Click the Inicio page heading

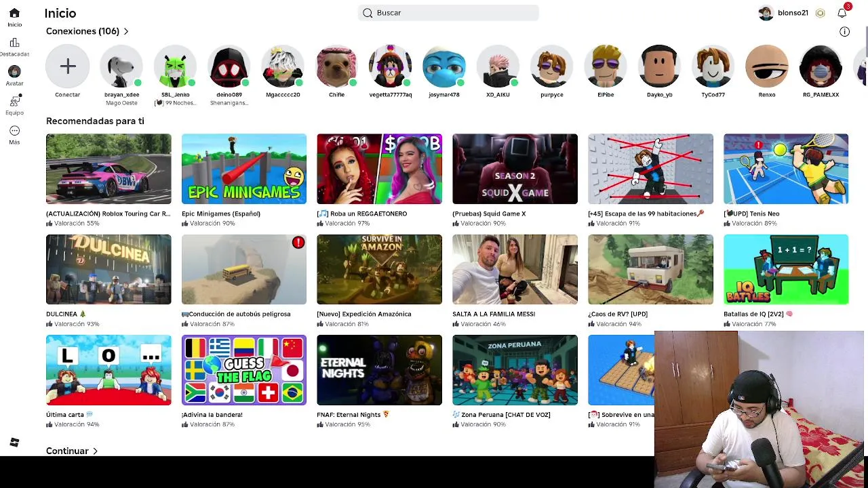(60, 13)
